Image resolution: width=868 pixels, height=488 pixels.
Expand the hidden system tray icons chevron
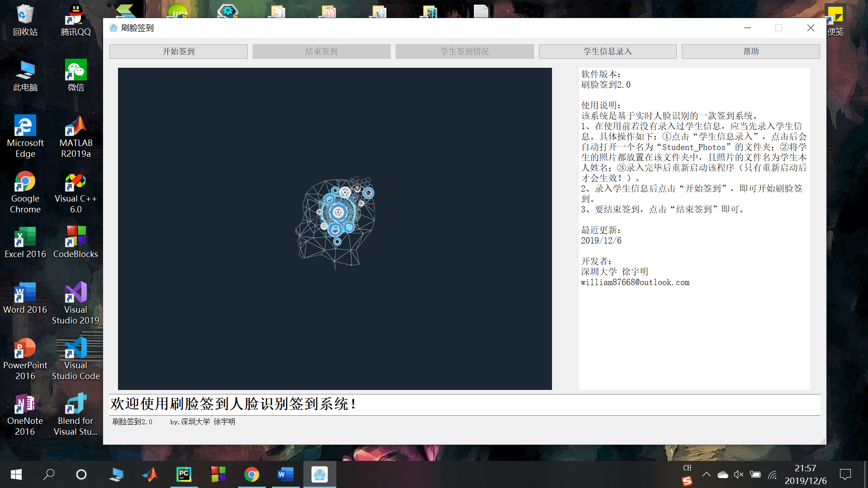point(706,474)
